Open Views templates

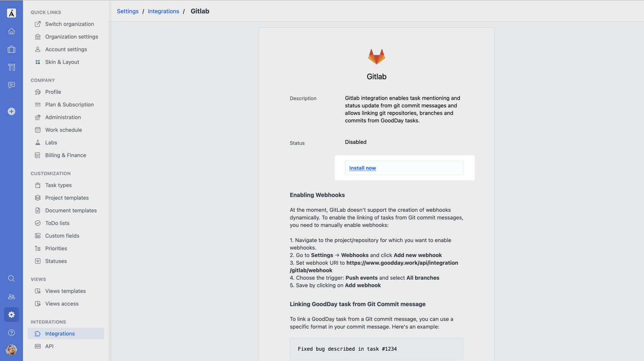66,291
